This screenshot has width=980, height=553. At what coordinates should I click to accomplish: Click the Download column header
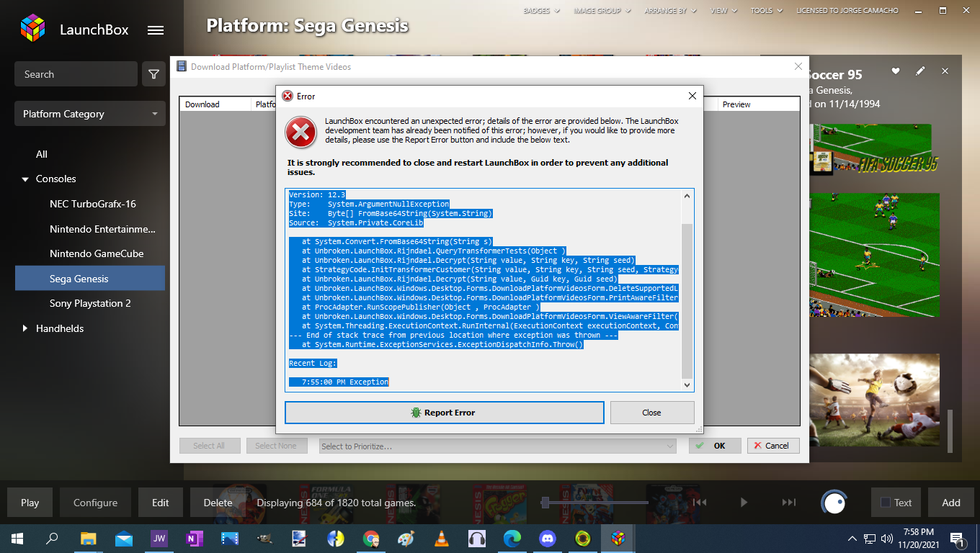215,104
